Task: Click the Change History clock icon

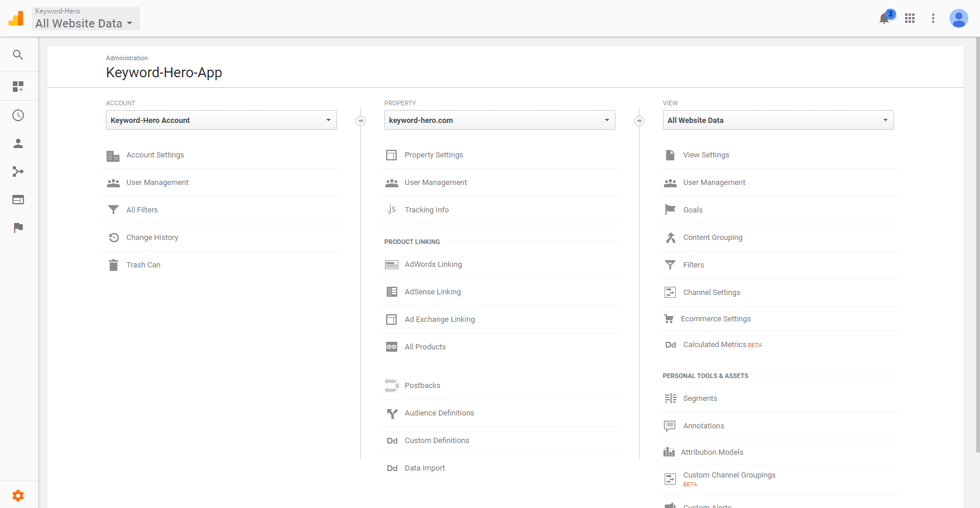Action: coord(114,237)
